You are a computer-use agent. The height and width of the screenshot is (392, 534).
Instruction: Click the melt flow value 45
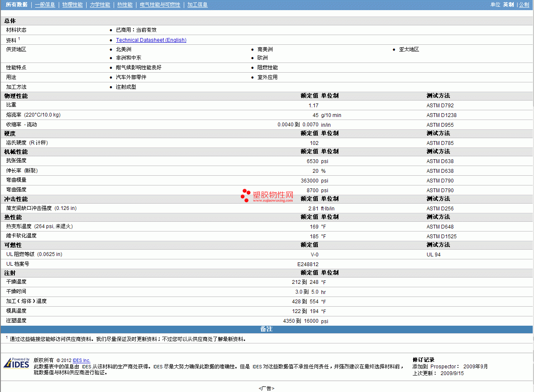tap(316, 115)
